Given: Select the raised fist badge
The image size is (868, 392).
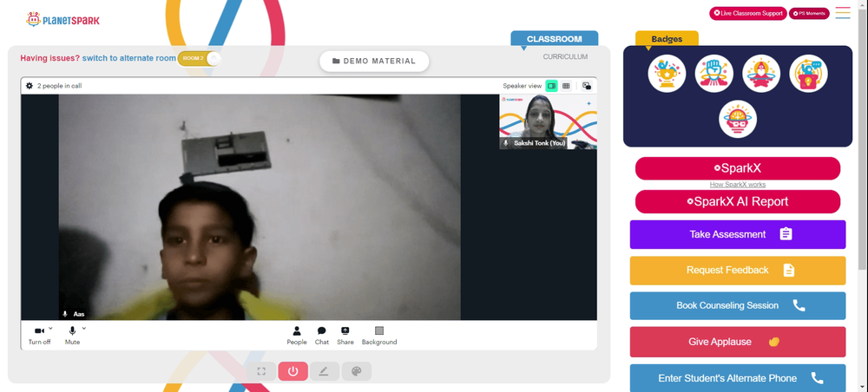Looking at the screenshot, I should pyautogui.click(x=714, y=74).
